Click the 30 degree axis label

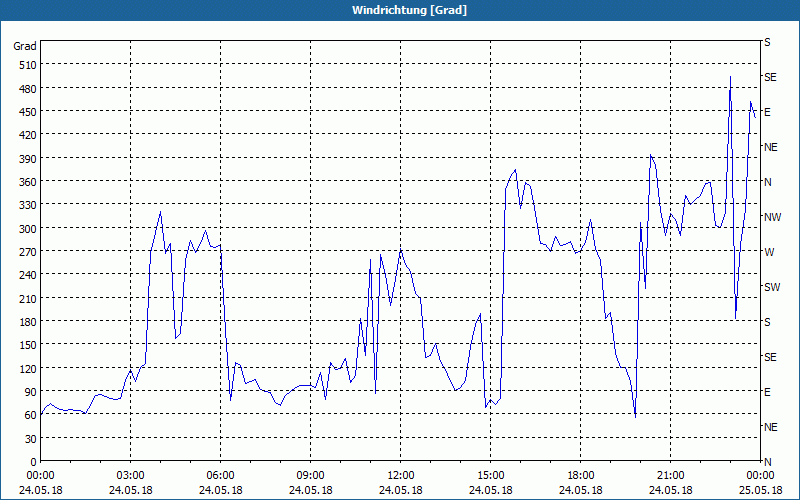coord(31,439)
